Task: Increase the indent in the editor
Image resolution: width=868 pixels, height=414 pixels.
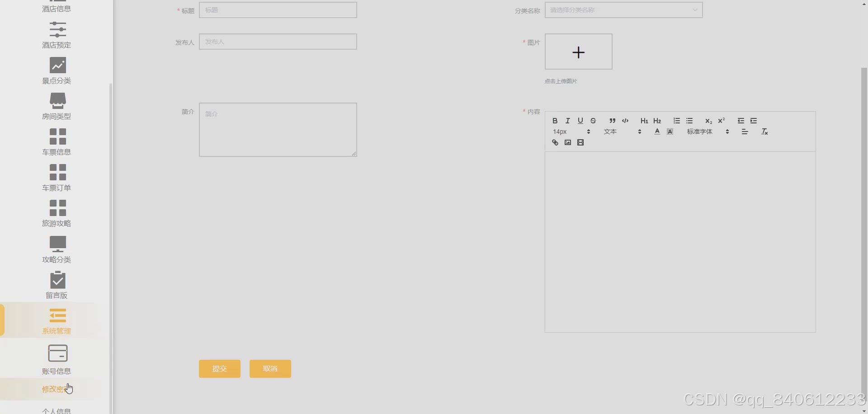Action: (753, 121)
